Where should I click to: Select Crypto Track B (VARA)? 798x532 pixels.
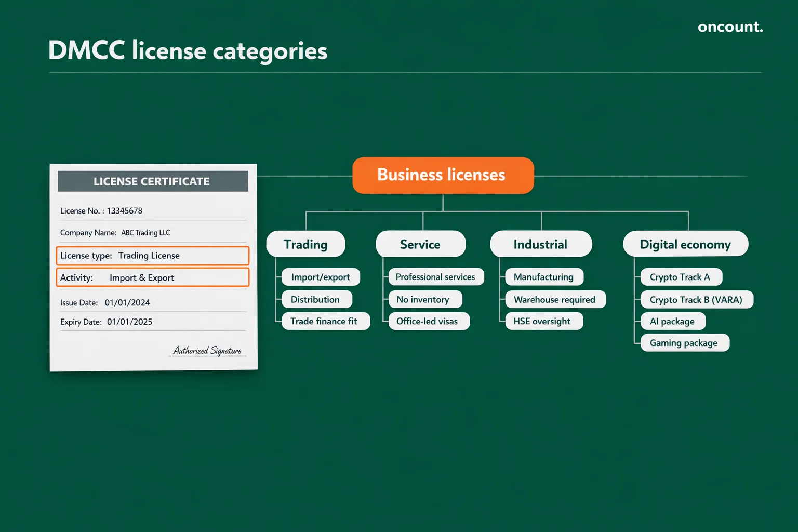[697, 299]
